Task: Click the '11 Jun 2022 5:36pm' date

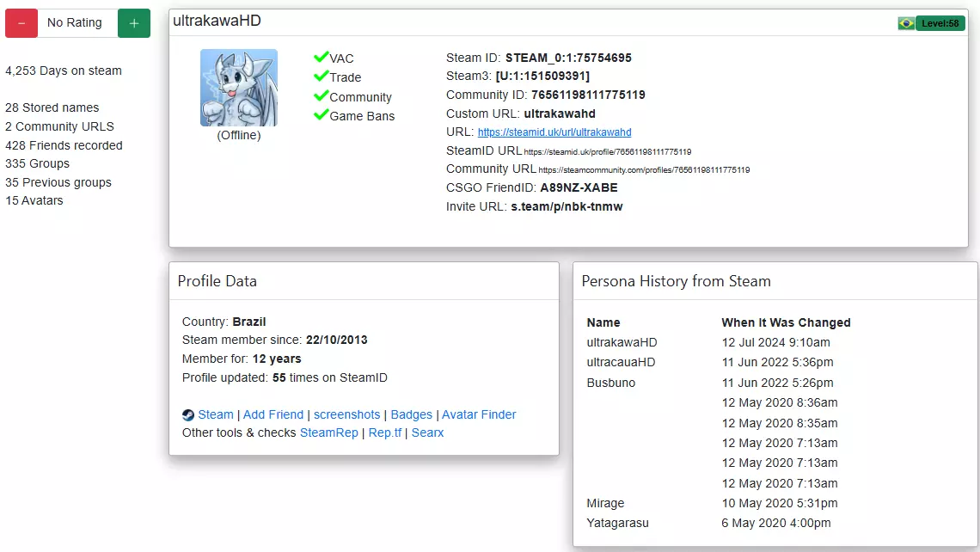Action: tap(777, 362)
